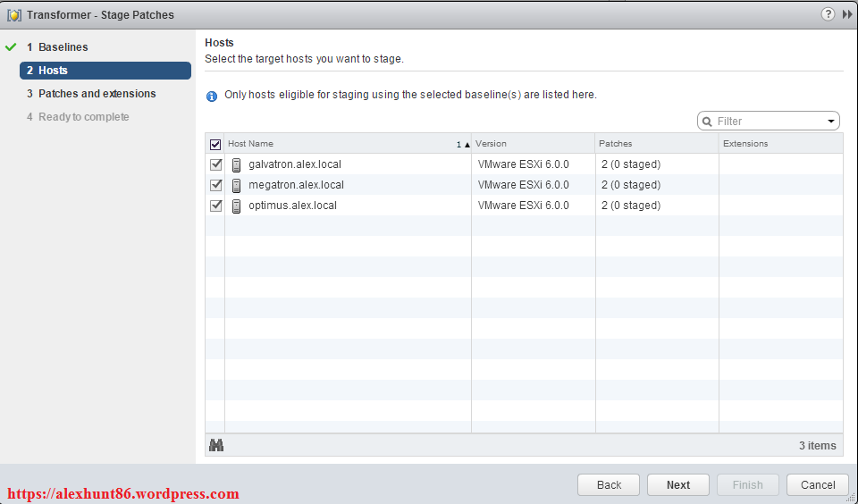This screenshot has height=504, width=858.
Task: Uncheck megatron.alex.local host checkbox
Action: (215, 185)
